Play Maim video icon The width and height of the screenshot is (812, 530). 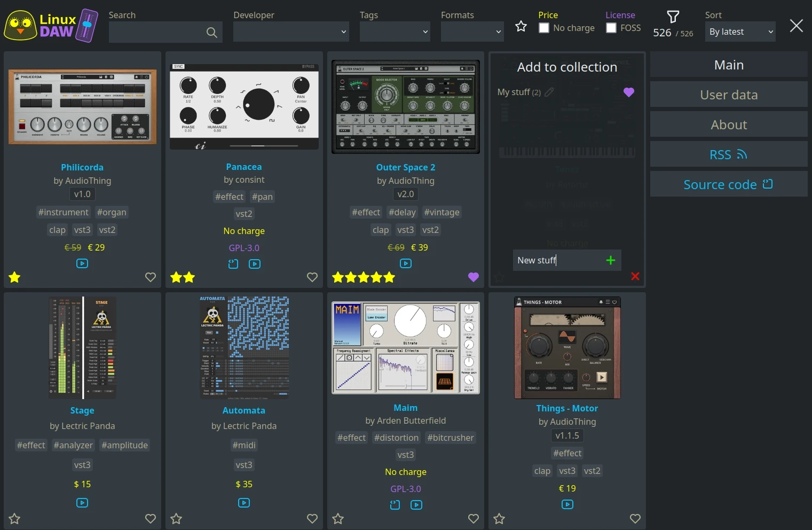pyautogui.click(x=416, y=505)
